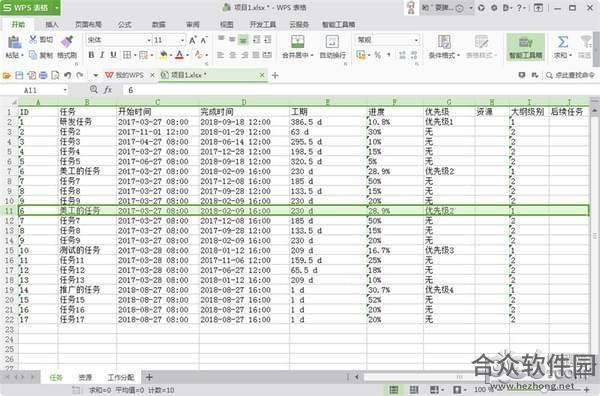Open the 数据 (Data) ribbon tab

click(158, 24)
